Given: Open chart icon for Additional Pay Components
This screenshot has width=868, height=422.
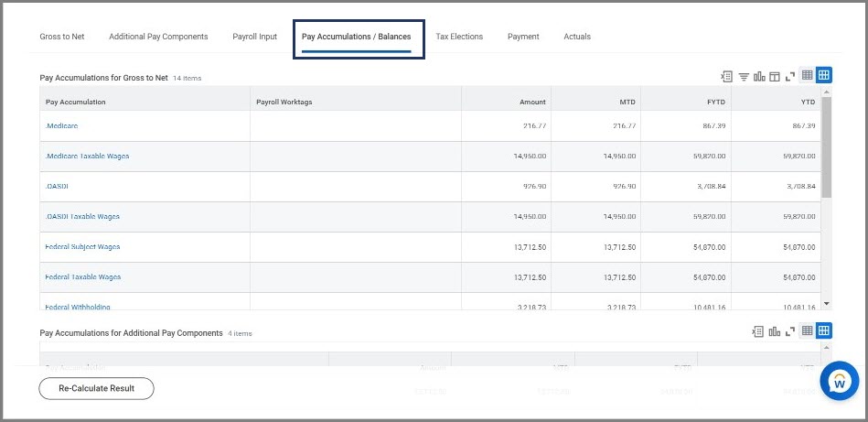Looking at the screenshot, I should (x=774, y=331).
